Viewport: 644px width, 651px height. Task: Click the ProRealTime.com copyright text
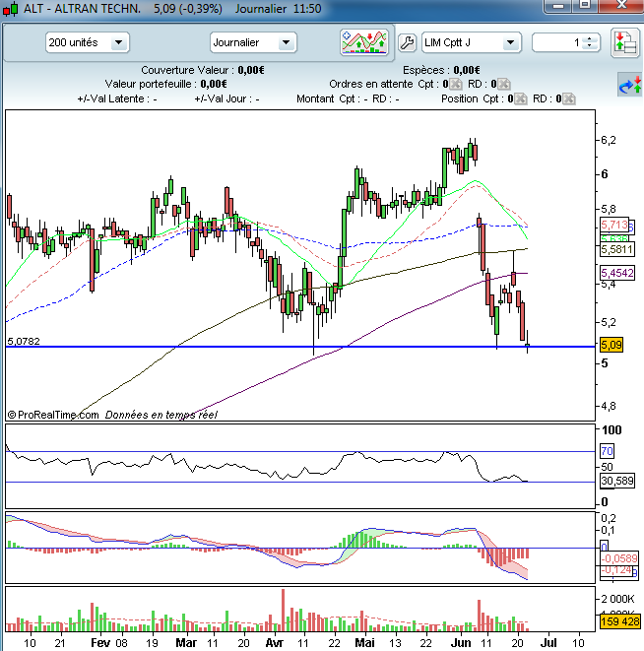53,415
